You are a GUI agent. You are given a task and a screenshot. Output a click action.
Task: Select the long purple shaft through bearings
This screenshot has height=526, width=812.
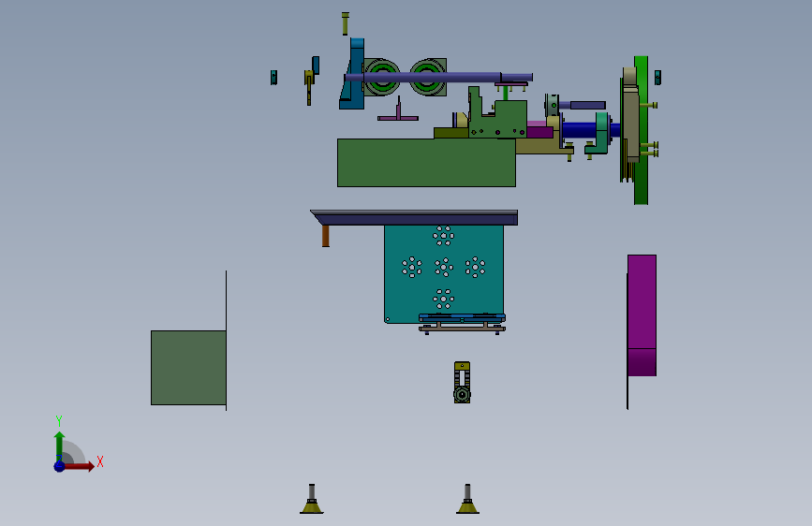point(438,78)
